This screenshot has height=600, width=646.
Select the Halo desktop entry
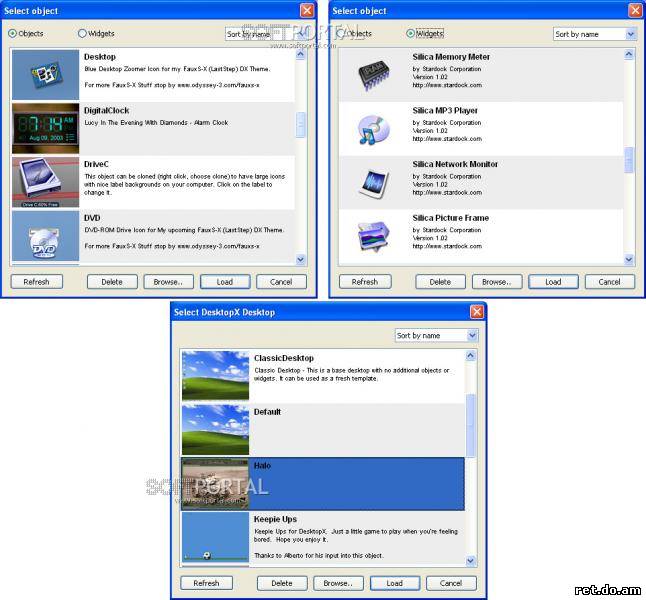tap(322, 483)
